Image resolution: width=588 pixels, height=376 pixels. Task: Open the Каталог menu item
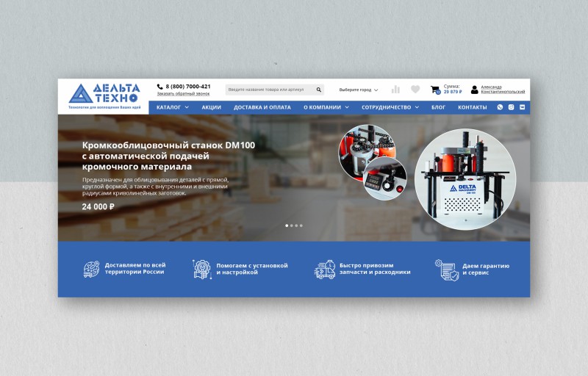[169, 107]
